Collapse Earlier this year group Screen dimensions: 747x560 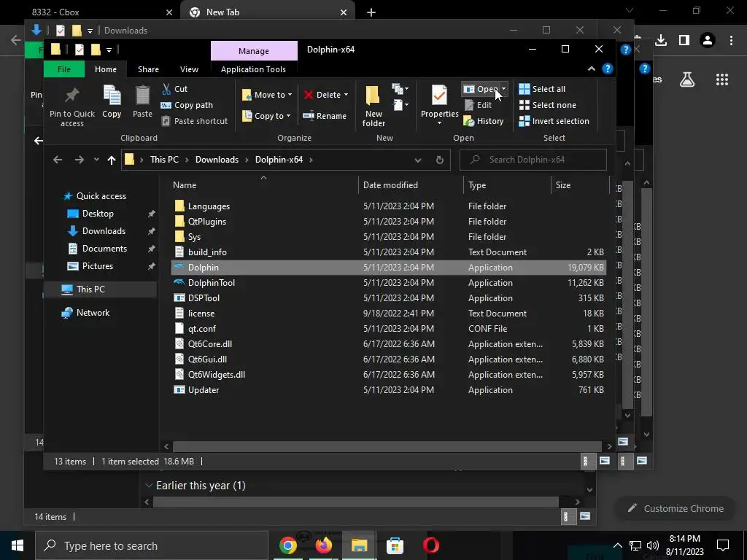click(149, 486)
